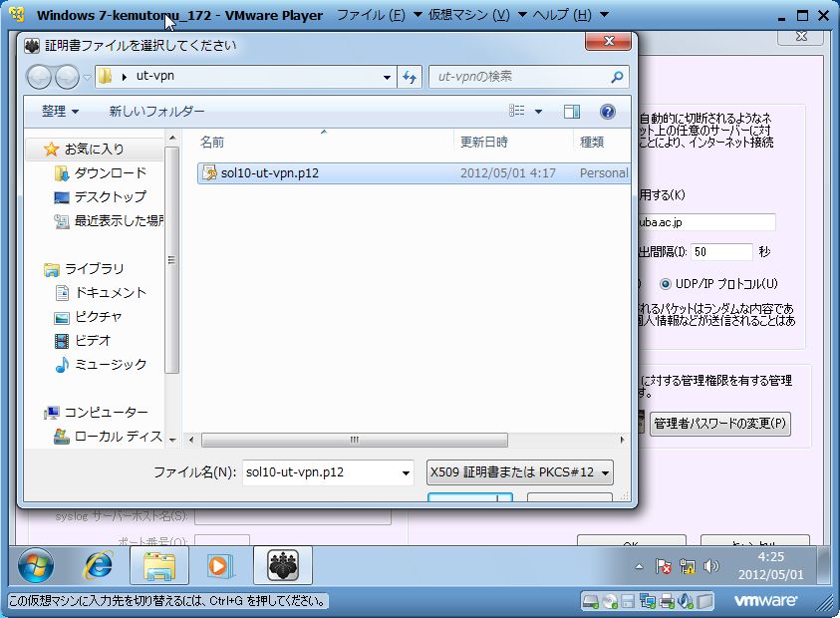Click New Folder (新しいフォルダー) button
Screen dimensions: 840x618
[x=156, y=111]
